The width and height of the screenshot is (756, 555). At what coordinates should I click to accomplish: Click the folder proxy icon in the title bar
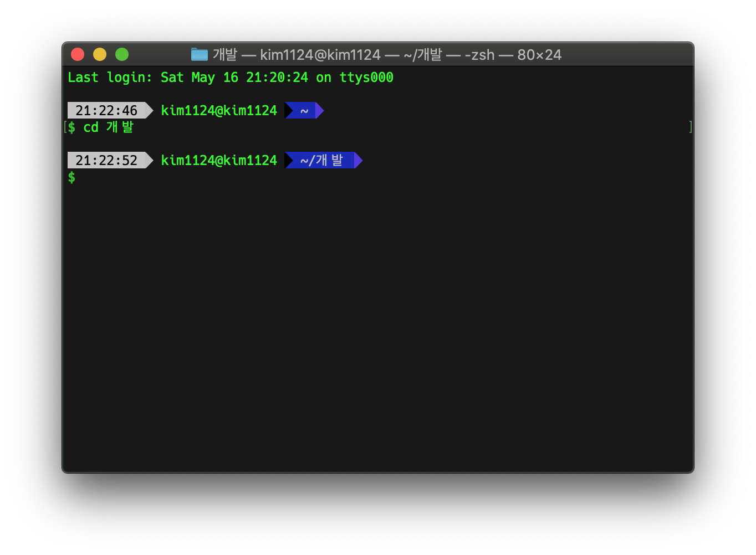(199, 54)
